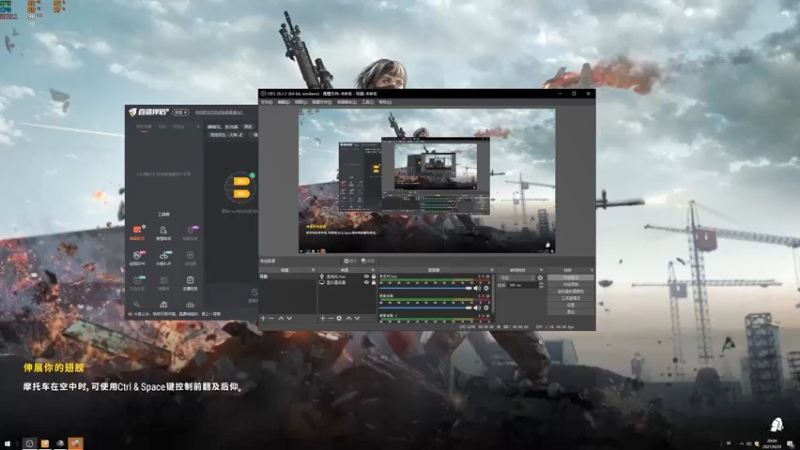Remove the selected source with the minus icon
The height and width of the screenshot is (450, 800).
[x=331, y=318]
